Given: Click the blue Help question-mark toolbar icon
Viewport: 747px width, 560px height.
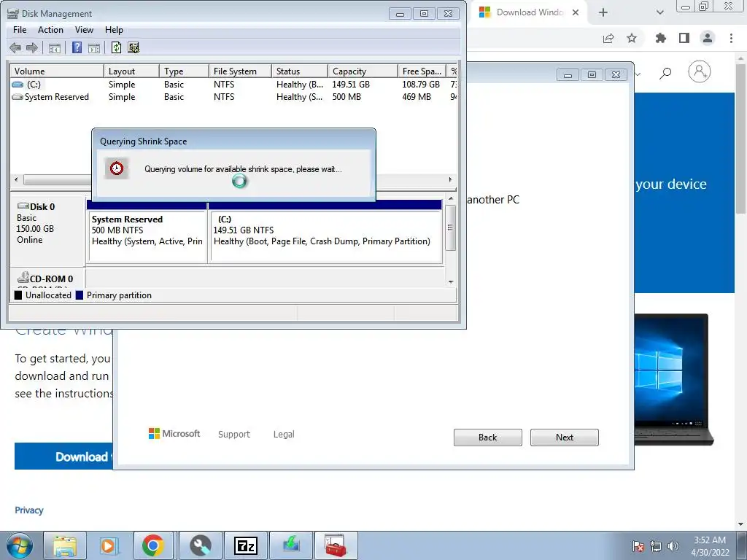Looking at the screenshot, I should (77, 47).
